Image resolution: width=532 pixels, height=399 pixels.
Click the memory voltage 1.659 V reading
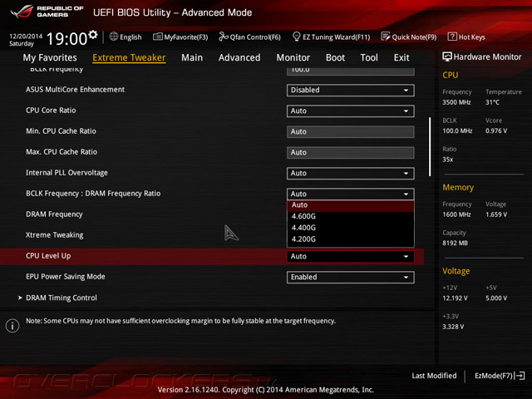[496, 214]
